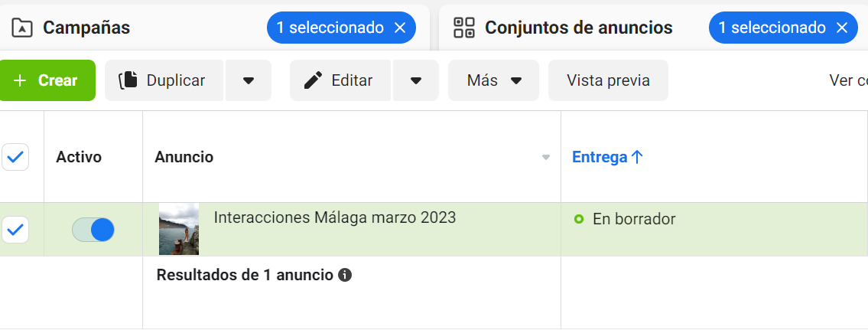Click the Campañas folder icon
Screen dimensions: 868x330
point(22,28)
